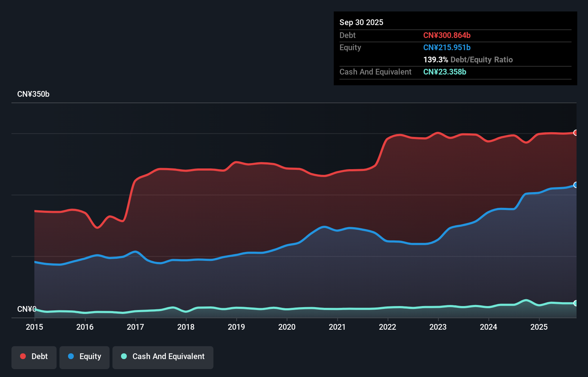
Task: Select the Cash endpoint marker on the chart
Action: click(x=576, y=303)
